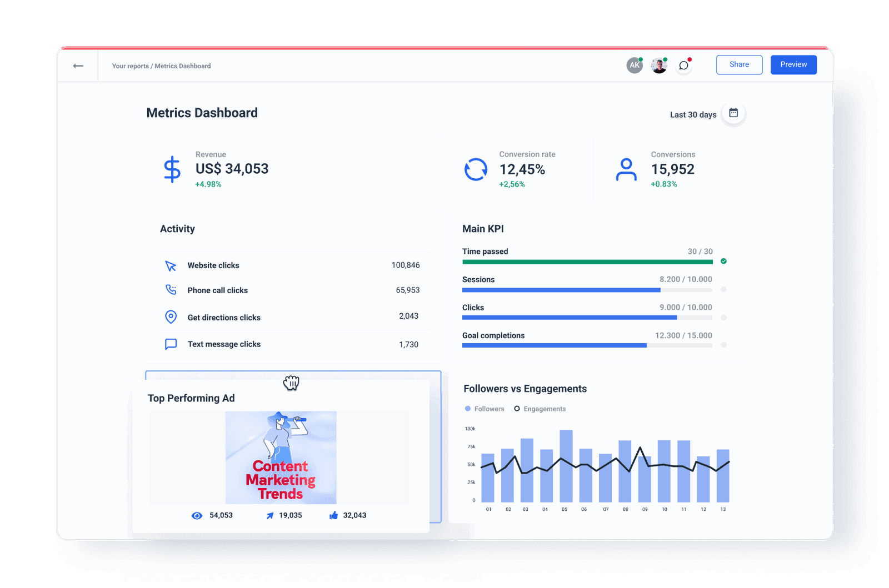Screen dimensions: 889x588
Task: Open comments via the chat bubble icon
Action: [683, 65]
